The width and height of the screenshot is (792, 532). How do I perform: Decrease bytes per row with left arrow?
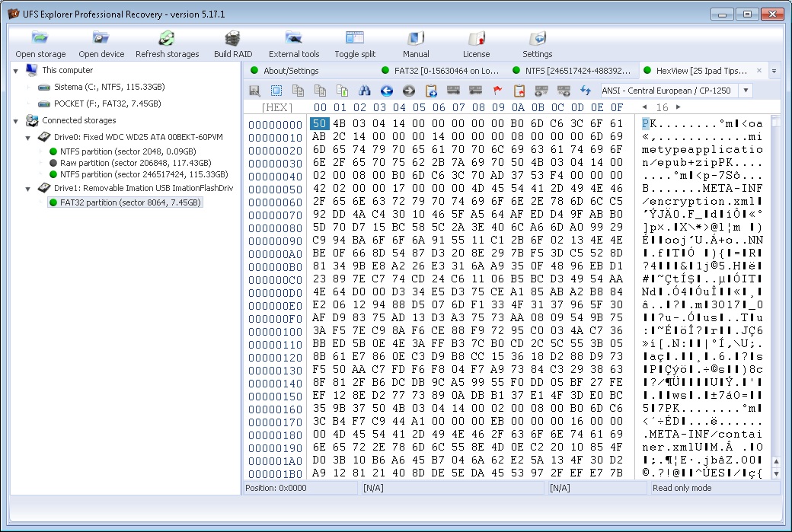[644, 107]
